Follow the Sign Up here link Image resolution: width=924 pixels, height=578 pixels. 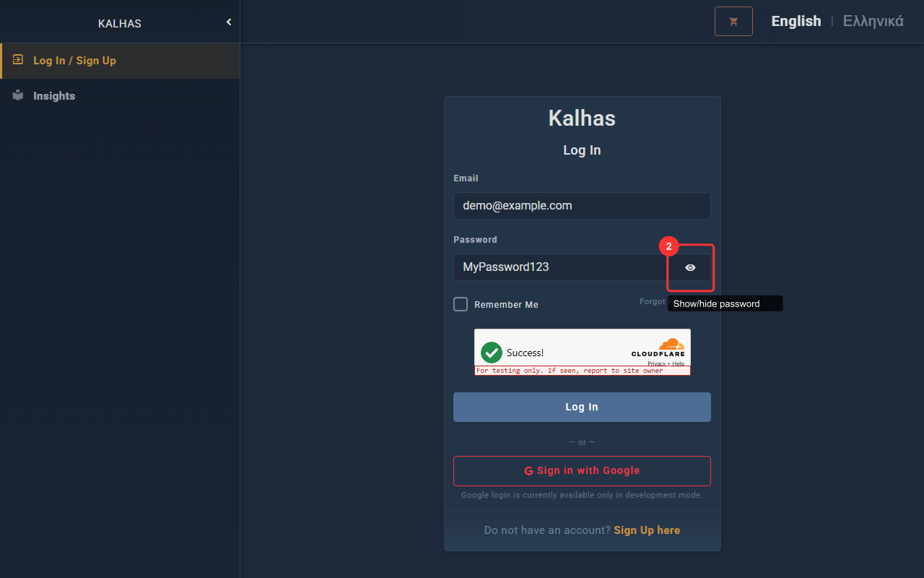tap(647, 530)
